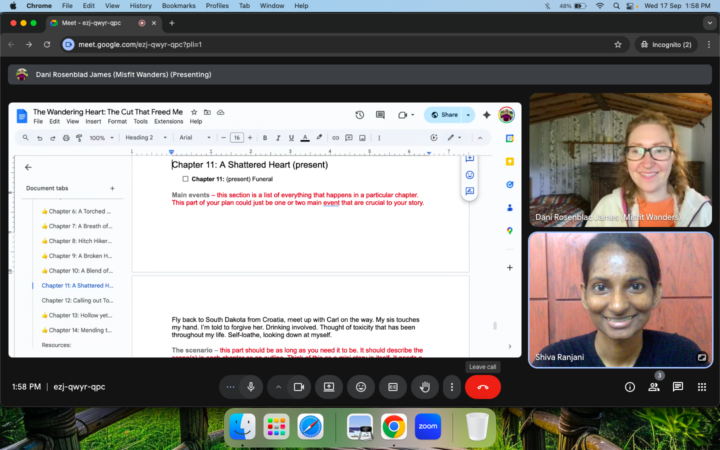Open the Tools menu in Docs

click(141, 121)
